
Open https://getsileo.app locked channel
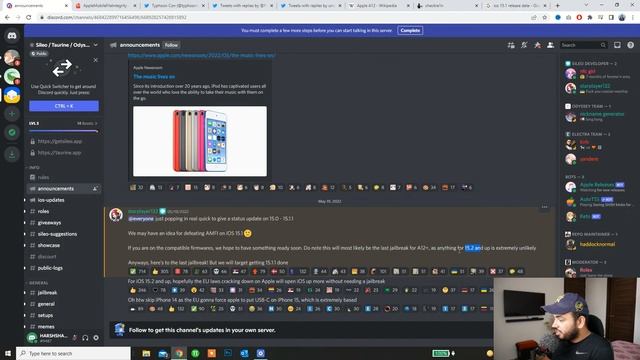click(x=63, y=141)
